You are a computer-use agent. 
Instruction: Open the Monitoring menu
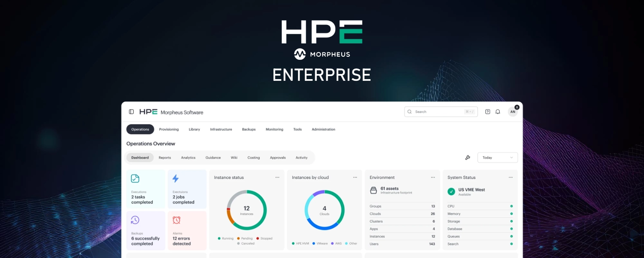click(274, 129)
